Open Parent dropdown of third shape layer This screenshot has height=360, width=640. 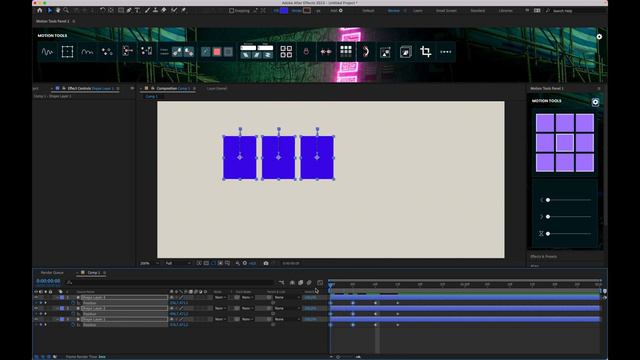coord(287,319)
